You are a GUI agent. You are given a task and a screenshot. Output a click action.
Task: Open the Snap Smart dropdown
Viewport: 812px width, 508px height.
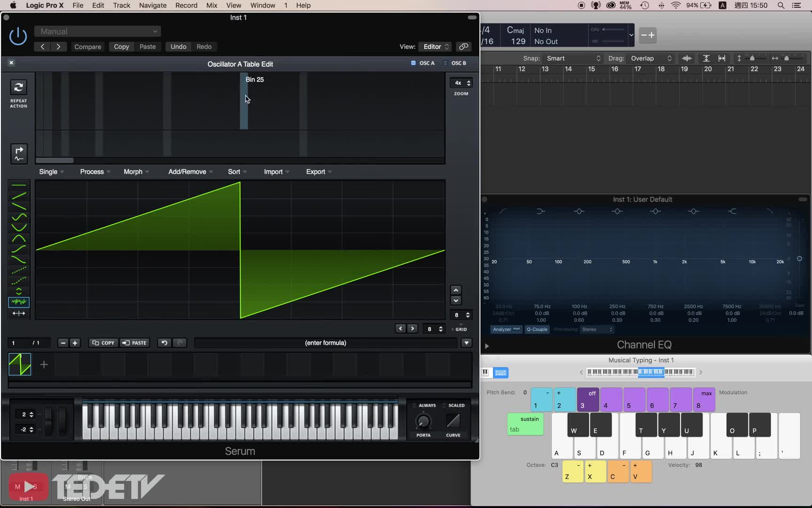click(x=573, y=58)
